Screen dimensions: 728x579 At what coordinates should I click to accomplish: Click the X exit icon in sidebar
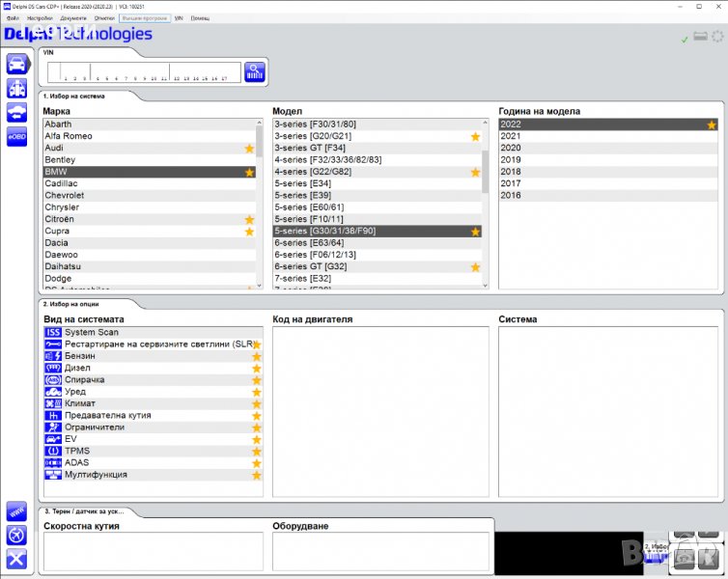tap(16, 558)
